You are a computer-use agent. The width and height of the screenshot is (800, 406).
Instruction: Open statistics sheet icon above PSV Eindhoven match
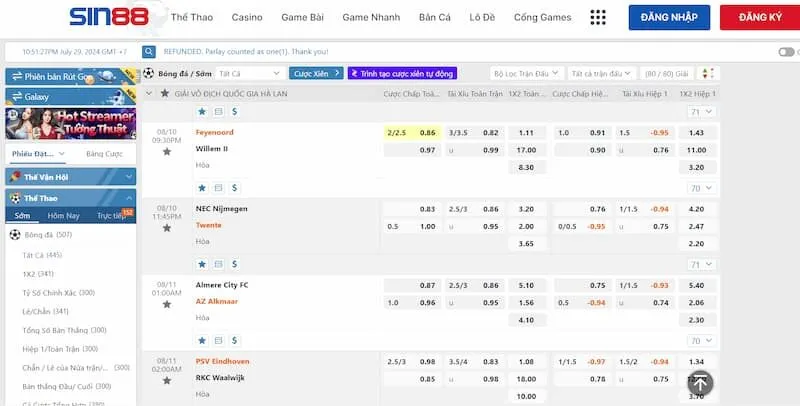(218, 340)
